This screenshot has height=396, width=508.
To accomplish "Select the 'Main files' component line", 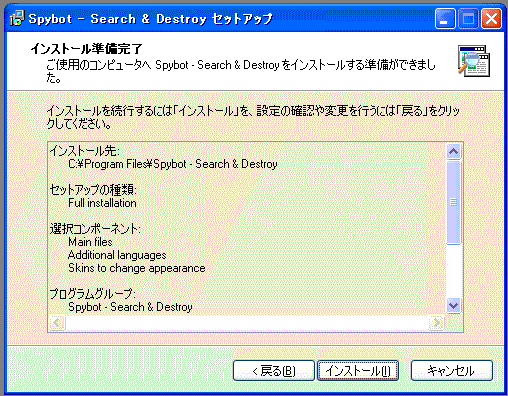I will tap(90, 242).
